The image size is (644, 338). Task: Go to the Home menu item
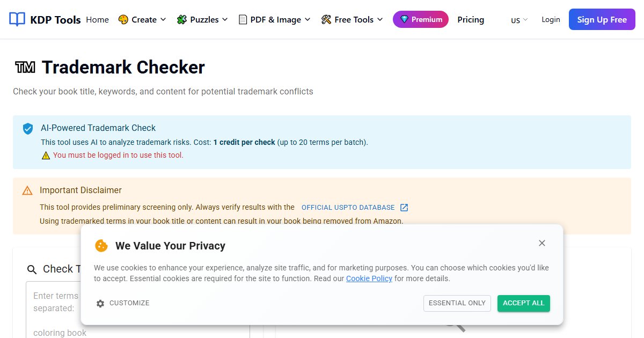(x=97, y=20)
